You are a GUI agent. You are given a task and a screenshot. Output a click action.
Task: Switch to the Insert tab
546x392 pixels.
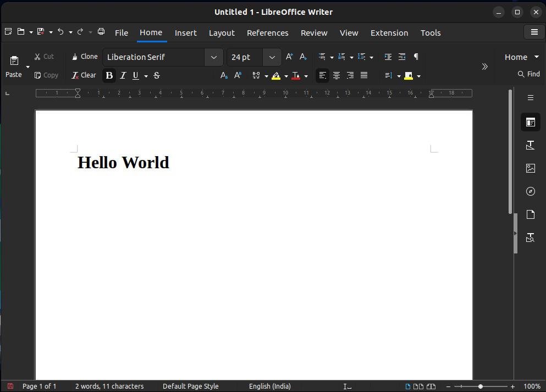(x=185, y=33)
